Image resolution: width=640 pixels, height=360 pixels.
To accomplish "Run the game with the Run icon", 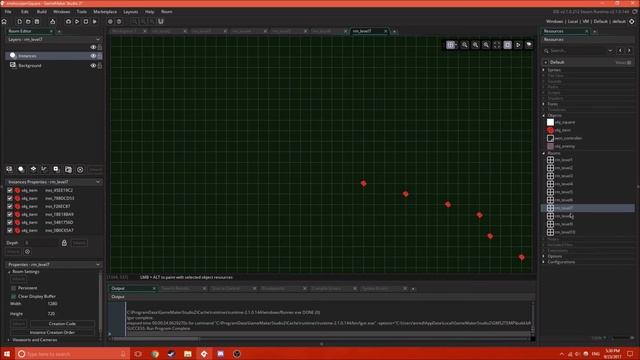I will 77,21.
